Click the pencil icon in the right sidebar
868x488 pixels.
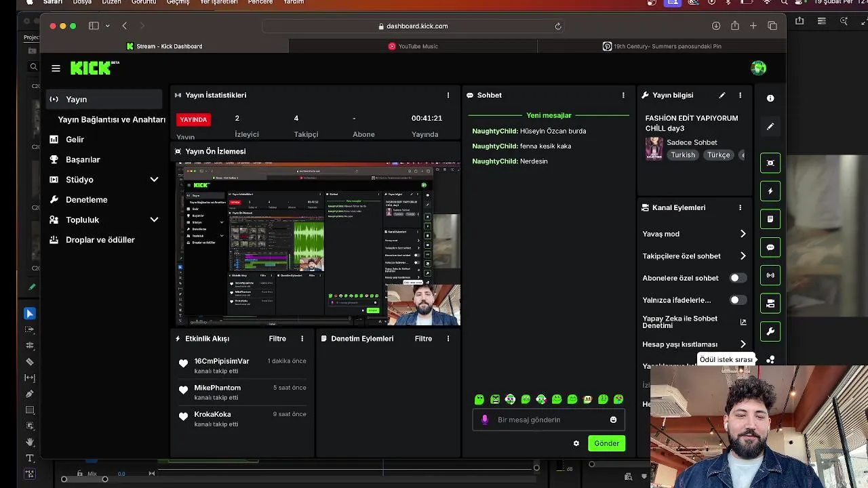pyautogui.click(x=770, y=127)
